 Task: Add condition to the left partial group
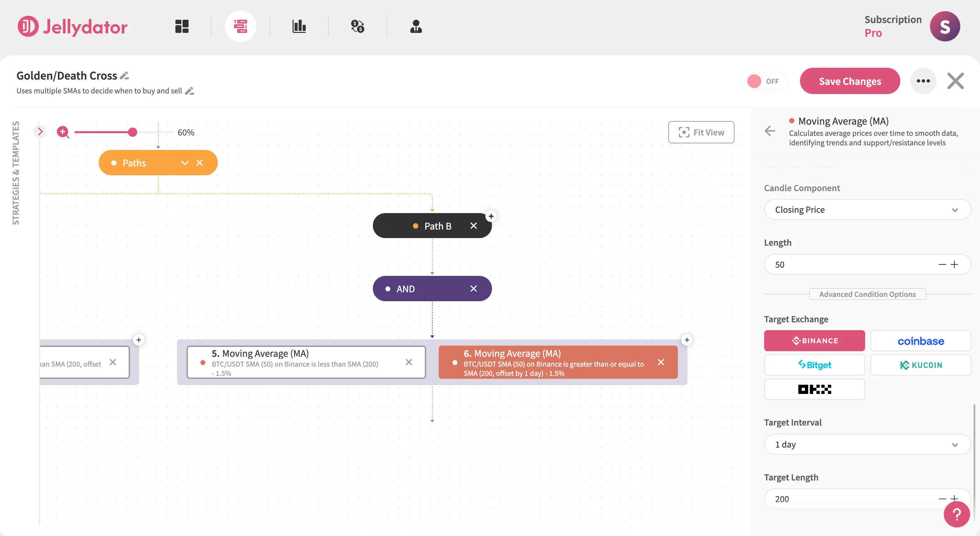click(x=139, y=340)
